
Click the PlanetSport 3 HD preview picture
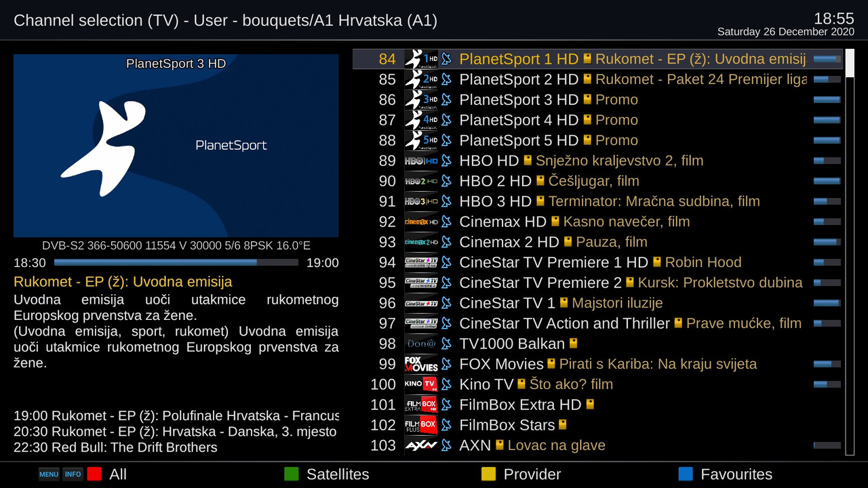pos(176,146)
